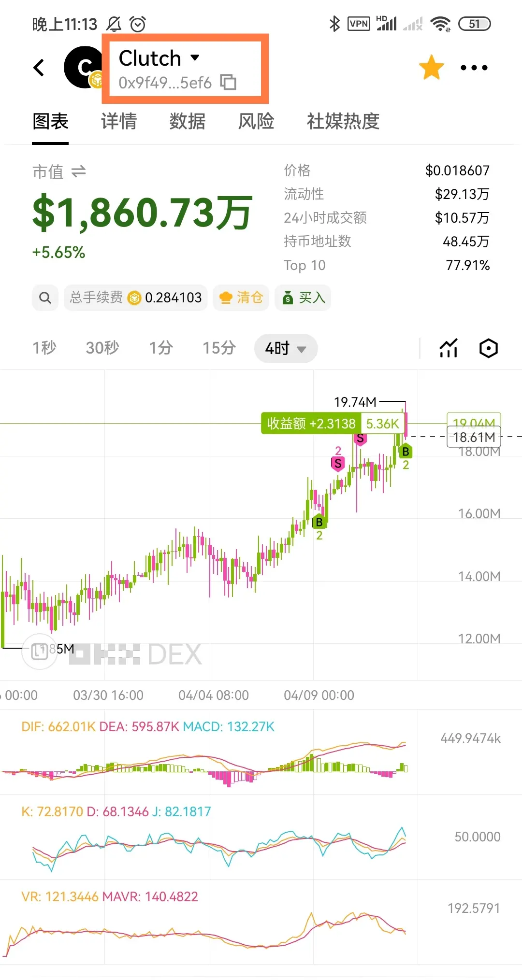Toggle market cap and price swap arrows
The image size is (522, 980).
[78, 171]
